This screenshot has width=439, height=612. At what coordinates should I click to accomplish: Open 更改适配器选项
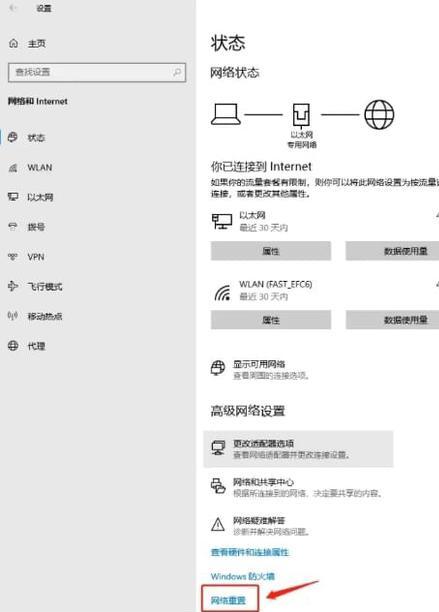point(299,449)
